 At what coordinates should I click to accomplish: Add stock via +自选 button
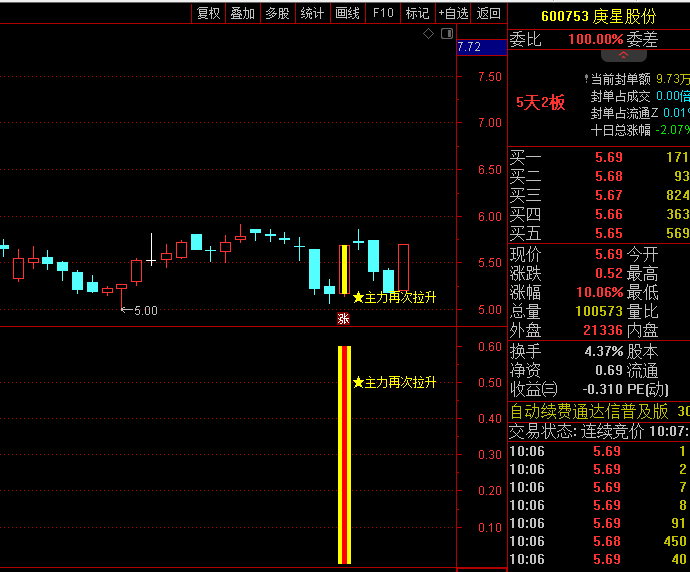pos(453,14)
